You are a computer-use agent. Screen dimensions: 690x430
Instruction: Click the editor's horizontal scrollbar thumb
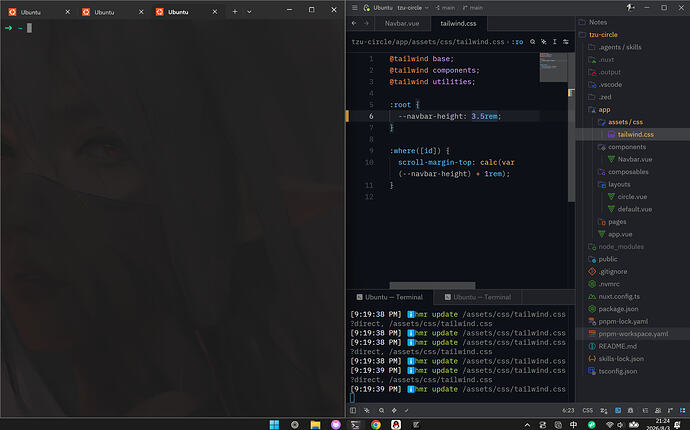tap(432, 285)
